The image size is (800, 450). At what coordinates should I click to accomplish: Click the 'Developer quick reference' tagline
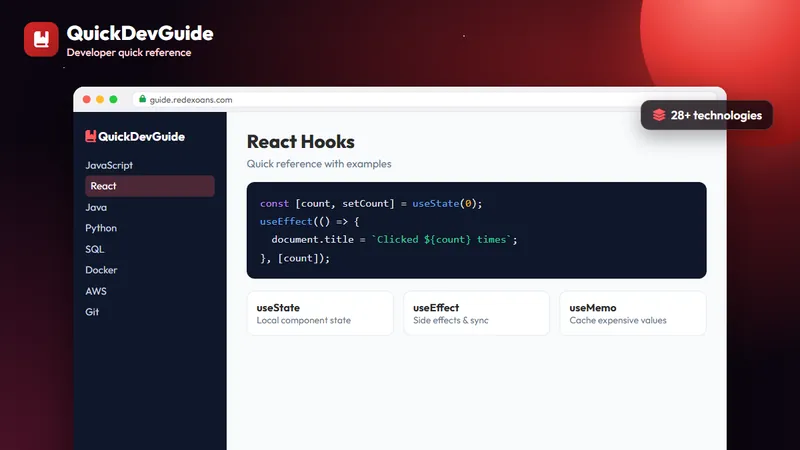coord(129,53)
